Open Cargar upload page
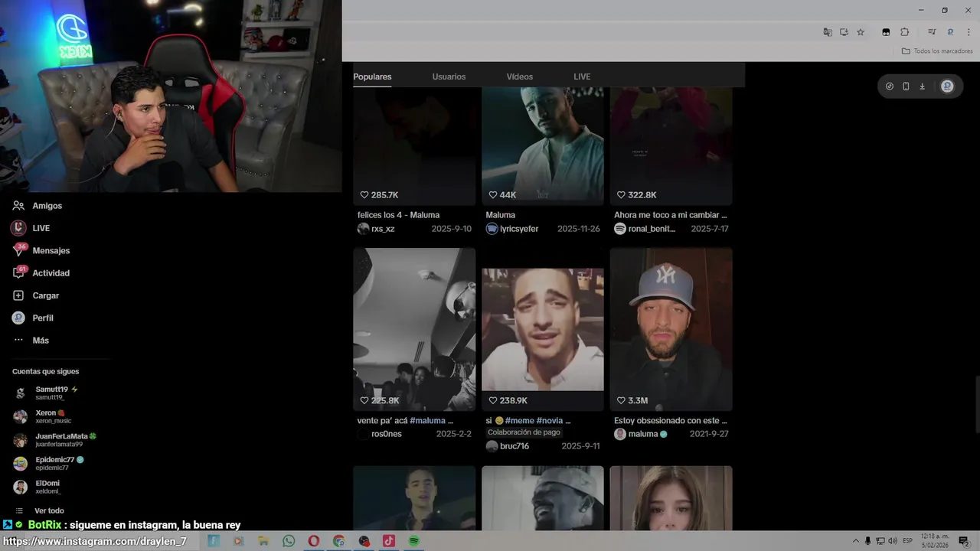Image resolution: width=980 pixels, height=551 pixels. (35, 295)
